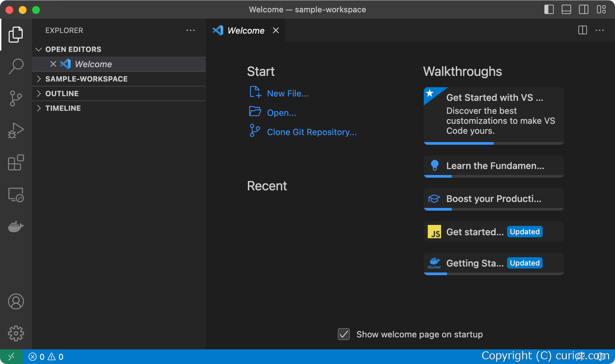Open the Search view icon
Viewport: 615px width, 364px height.
(16, 66)
